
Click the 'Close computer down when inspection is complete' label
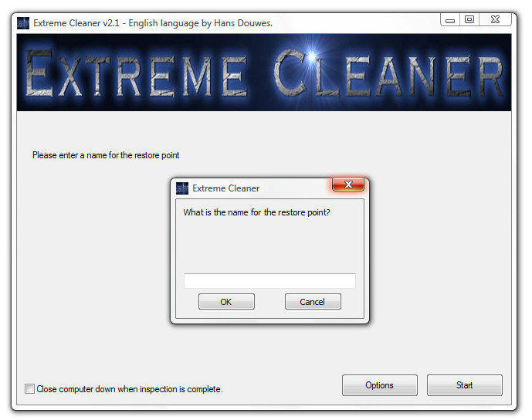click(x=130, y=389)
